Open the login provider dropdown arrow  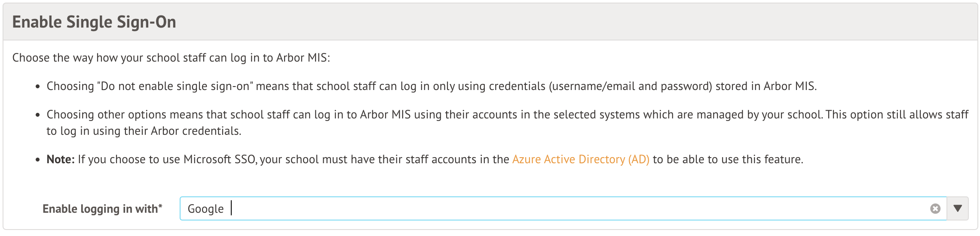tap(958, 209)
